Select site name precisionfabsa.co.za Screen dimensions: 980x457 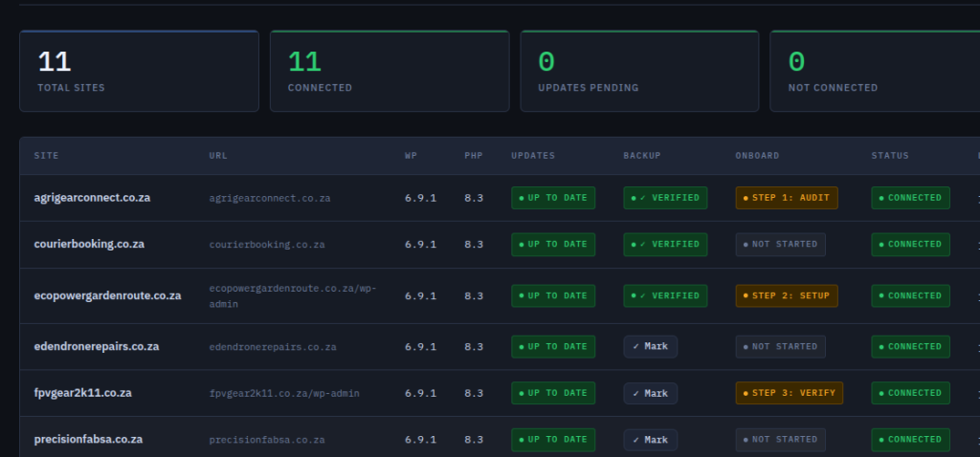click(88, 440)
